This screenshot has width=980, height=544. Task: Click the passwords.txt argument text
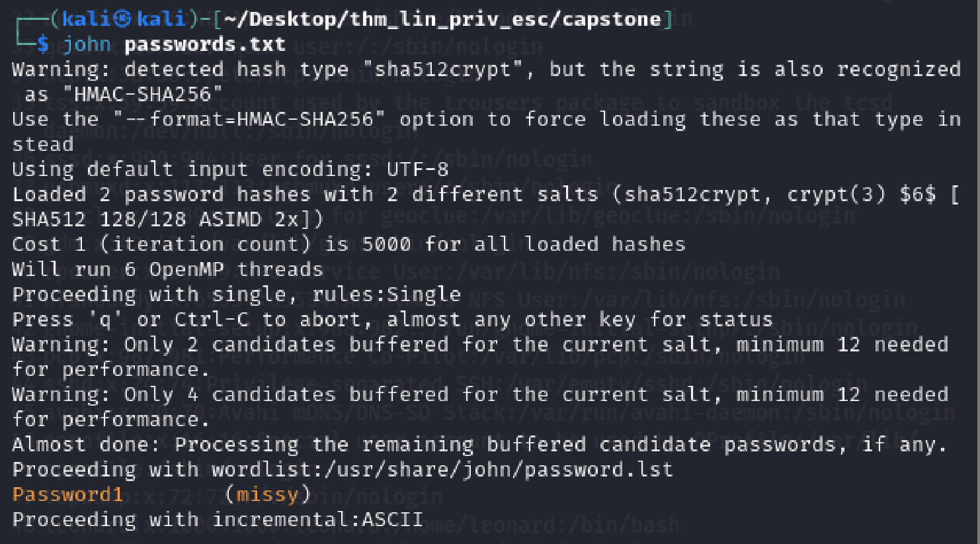click(205, 44)
